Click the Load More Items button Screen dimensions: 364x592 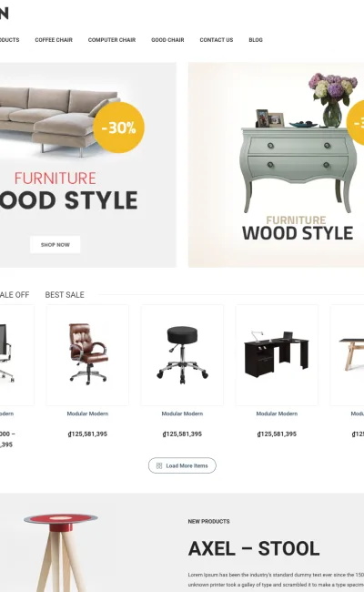pos(182,465)
